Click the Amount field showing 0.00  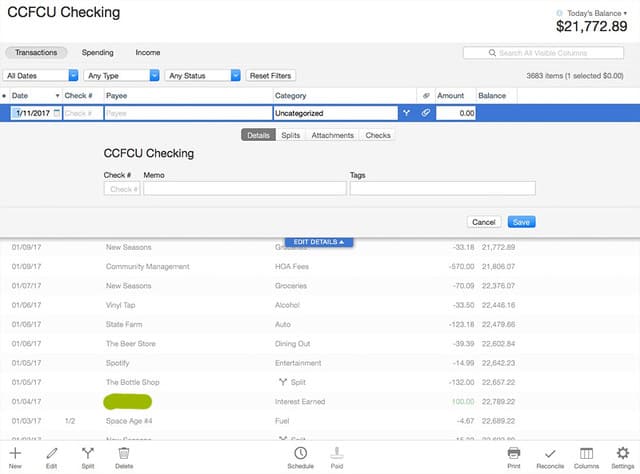pyautogui.click(x=456, y=113)
